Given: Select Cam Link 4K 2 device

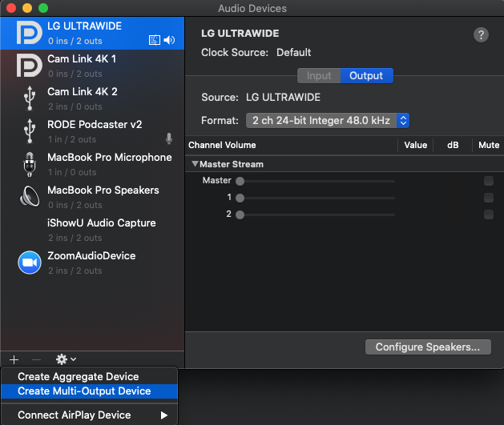Looking at the screenshot, I should coord(92,98).
